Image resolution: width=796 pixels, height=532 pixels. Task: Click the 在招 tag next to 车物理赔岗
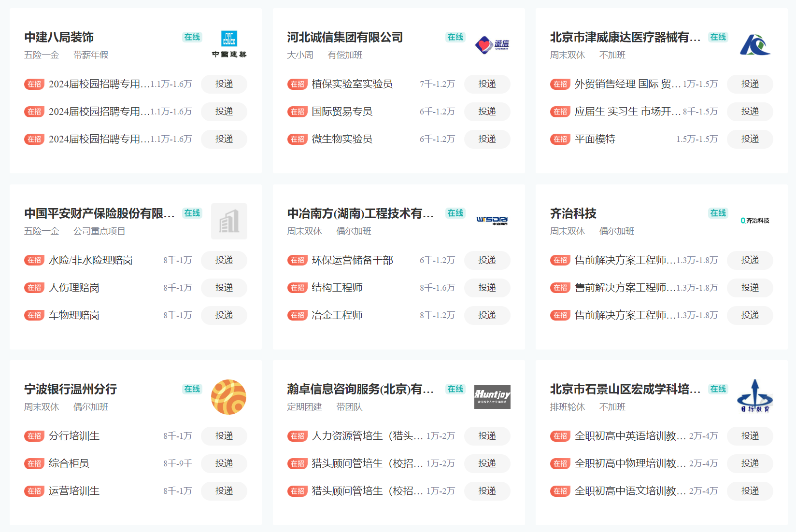(34, 315)
